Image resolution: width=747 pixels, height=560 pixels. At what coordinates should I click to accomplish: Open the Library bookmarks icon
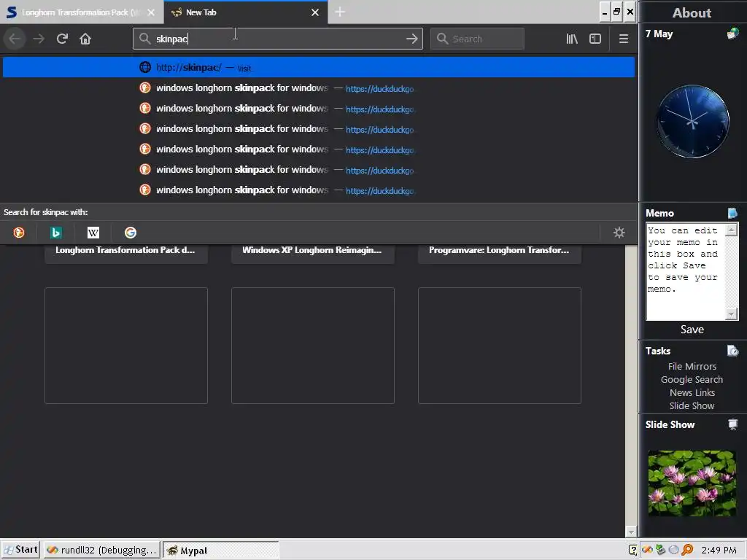[572, 39]
